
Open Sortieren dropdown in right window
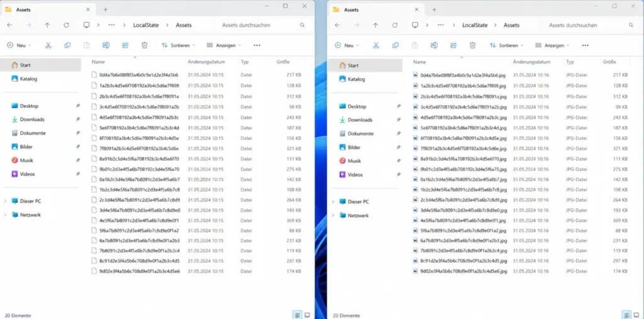[506, 45]
